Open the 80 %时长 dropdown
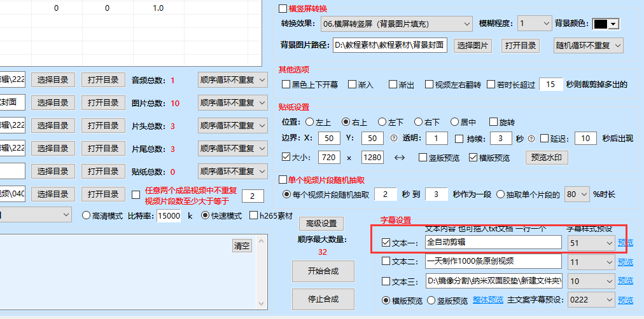 coord(577,194)
